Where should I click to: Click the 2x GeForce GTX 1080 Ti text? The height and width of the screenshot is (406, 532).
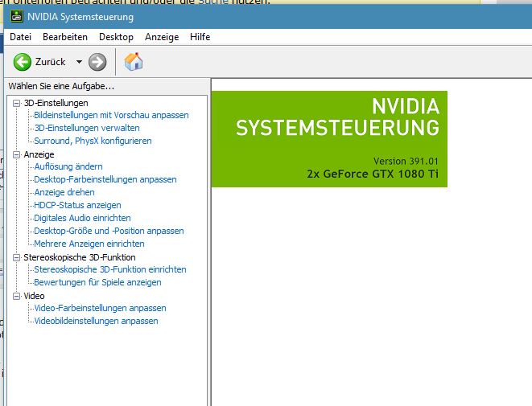click(x=373, y=174)
